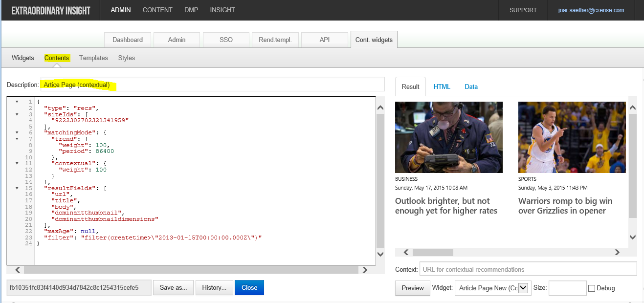
Task: Open the Widget selection dropdown
Action: (x=524, y=288)
